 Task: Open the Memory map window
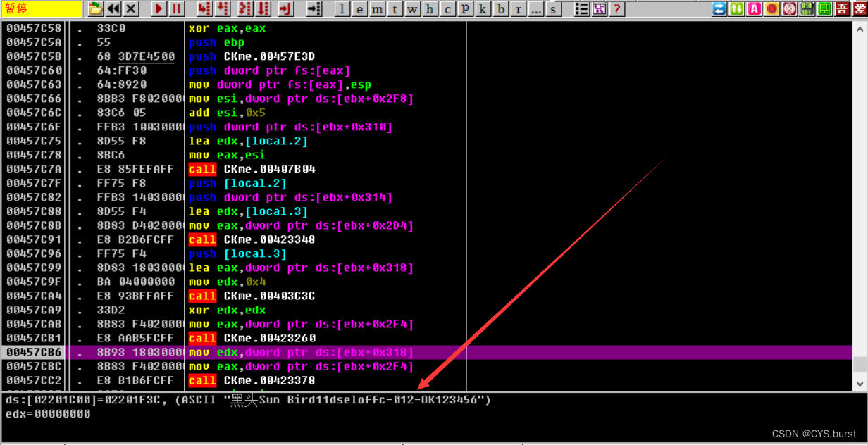tap(378, 9)
